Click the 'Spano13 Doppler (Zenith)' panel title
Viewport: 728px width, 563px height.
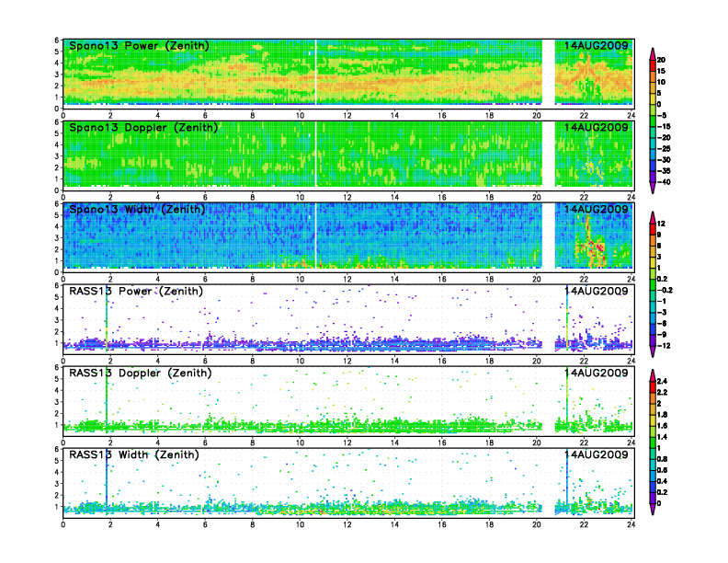tap(143, 128)
